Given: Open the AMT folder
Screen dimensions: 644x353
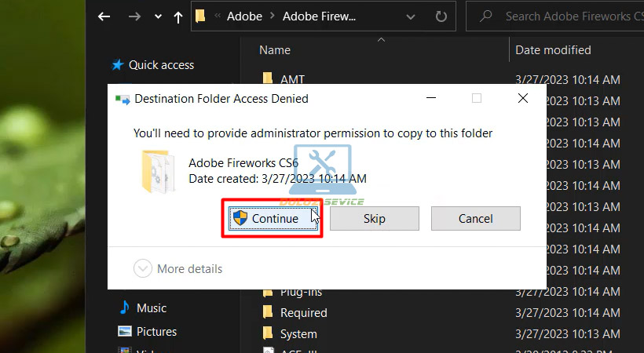Looking at the screenshot, I should (x=291, y=79).
